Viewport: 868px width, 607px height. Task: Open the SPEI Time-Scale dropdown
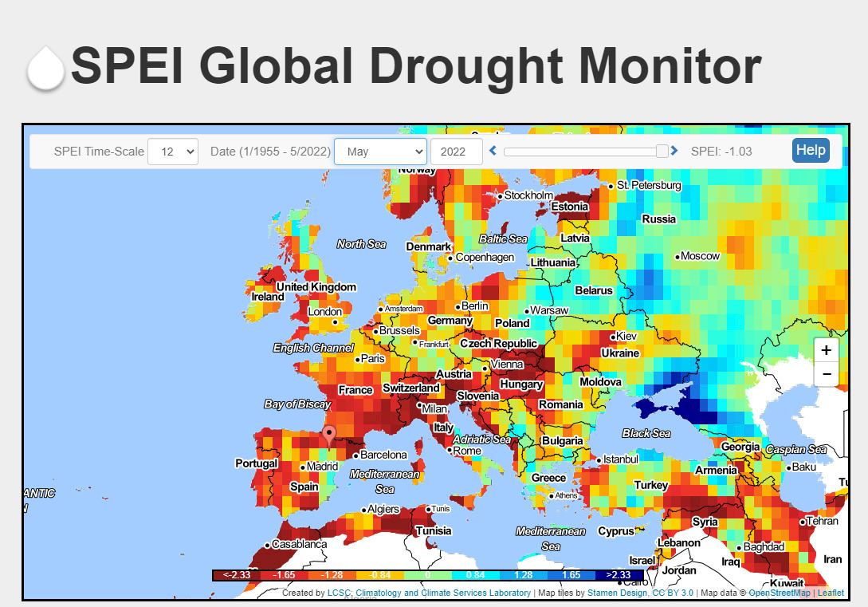(172, 151)
